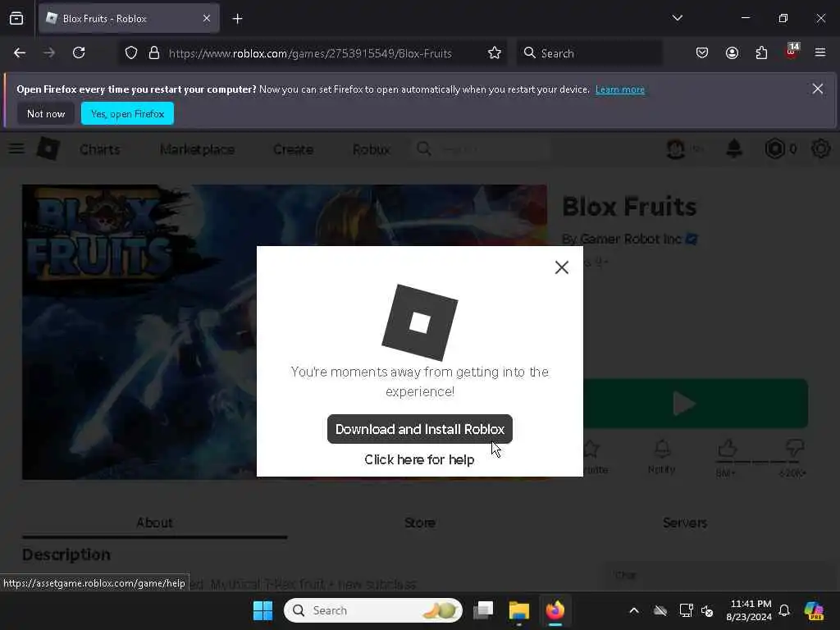Open Create in Roblox navigation
Screen dimensions: 840x630
click(293, 149)
